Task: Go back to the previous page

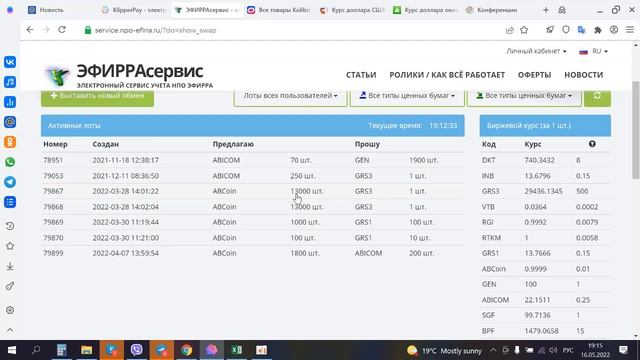Action: (30, 30)
